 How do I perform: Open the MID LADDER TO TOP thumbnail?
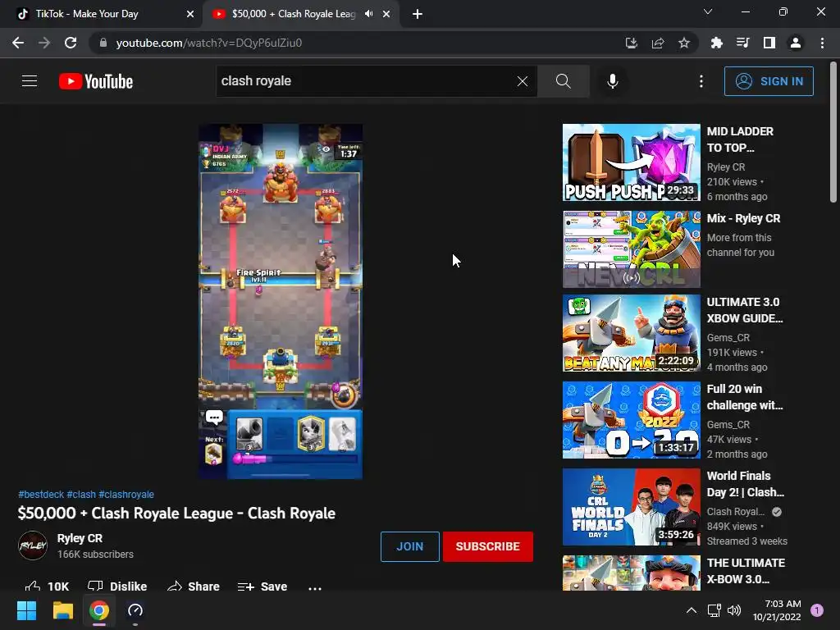631,162
